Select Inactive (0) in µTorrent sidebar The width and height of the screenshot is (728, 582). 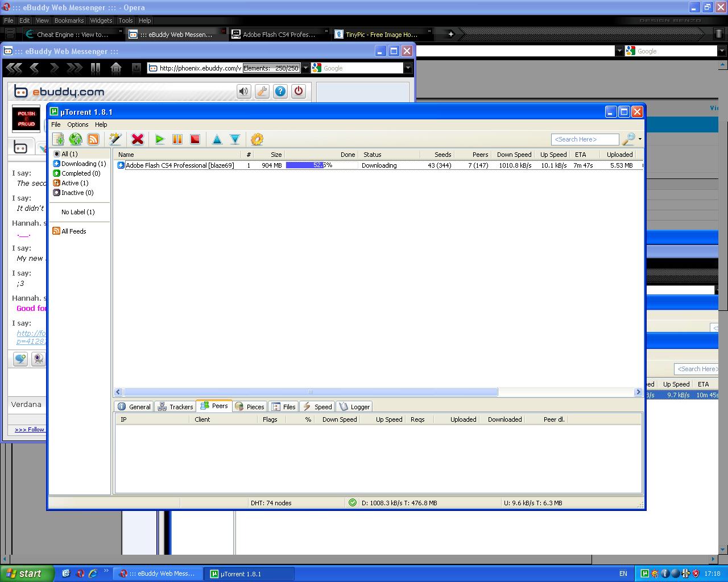73,193
